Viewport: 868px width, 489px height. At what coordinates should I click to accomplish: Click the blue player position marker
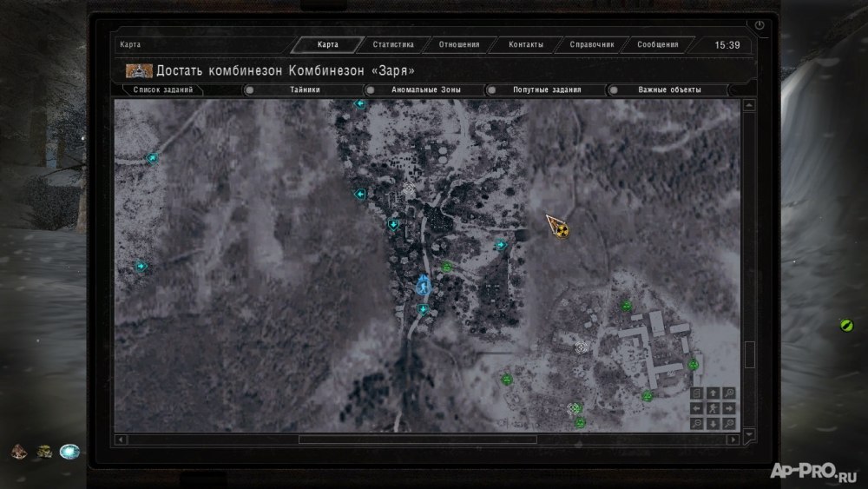pos(423,286)
